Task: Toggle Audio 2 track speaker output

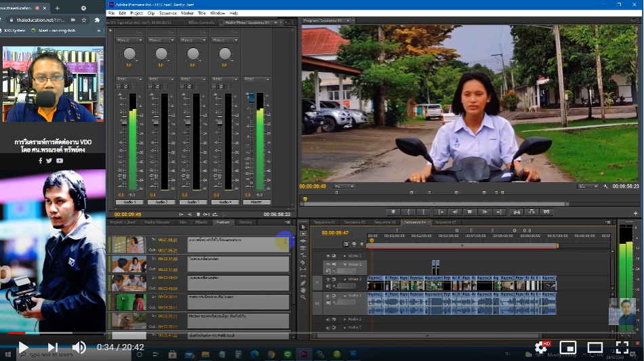Action: tap(328, 319)
